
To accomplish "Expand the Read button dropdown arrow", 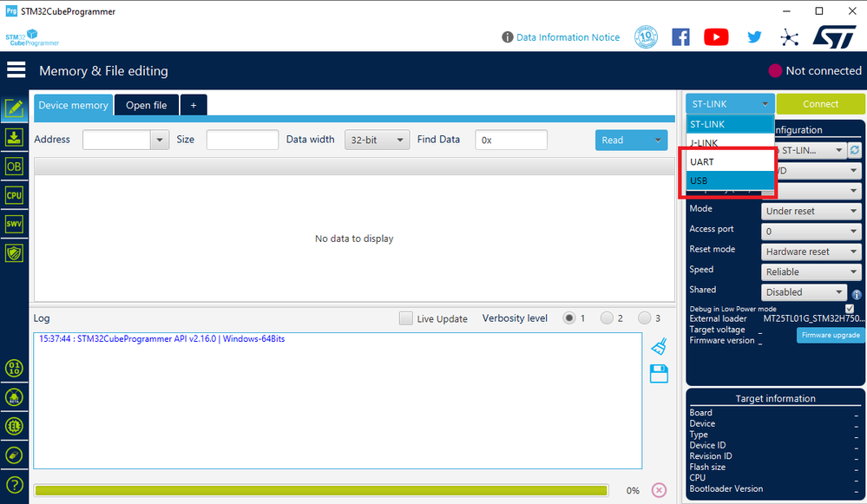I will (658, 140).
